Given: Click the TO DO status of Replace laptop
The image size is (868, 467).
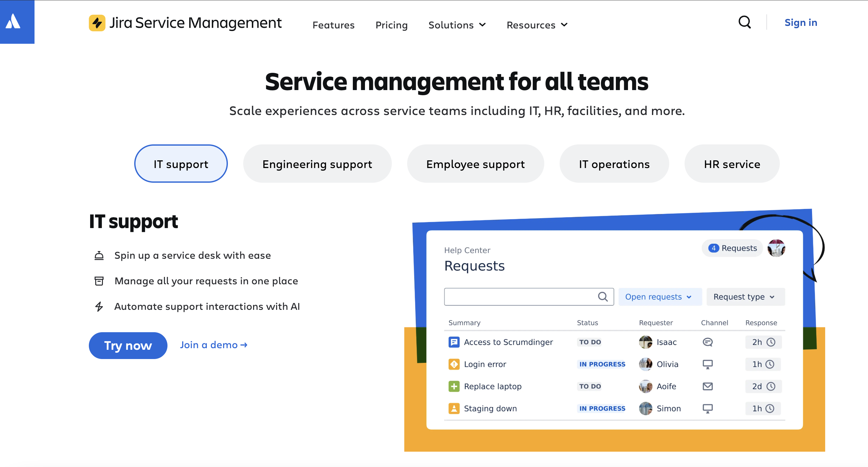Looking at the screenshot, I should [x=590, y=387].
